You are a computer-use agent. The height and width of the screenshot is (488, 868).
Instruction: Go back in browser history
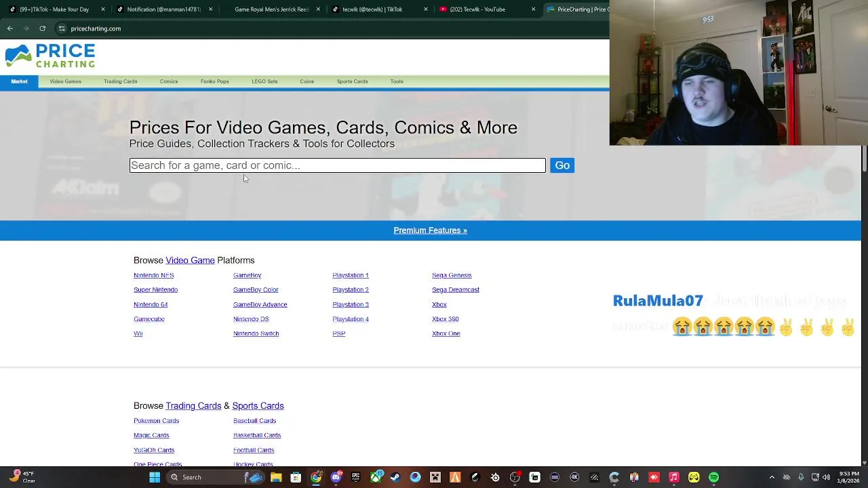coord(10,28)
